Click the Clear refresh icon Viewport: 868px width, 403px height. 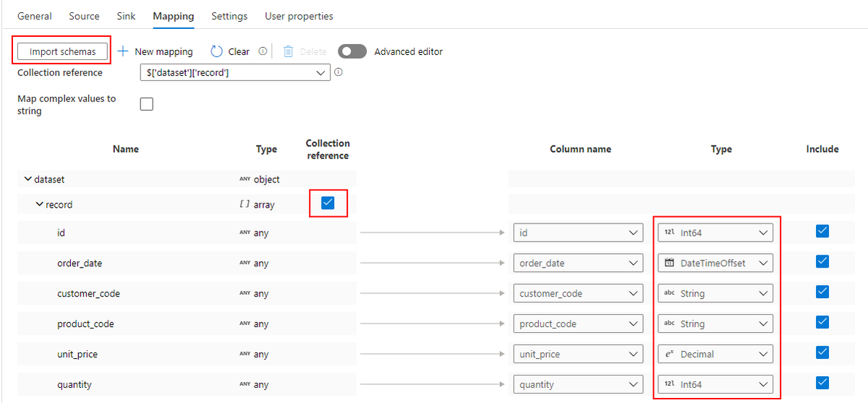click(x=217, y=51)
